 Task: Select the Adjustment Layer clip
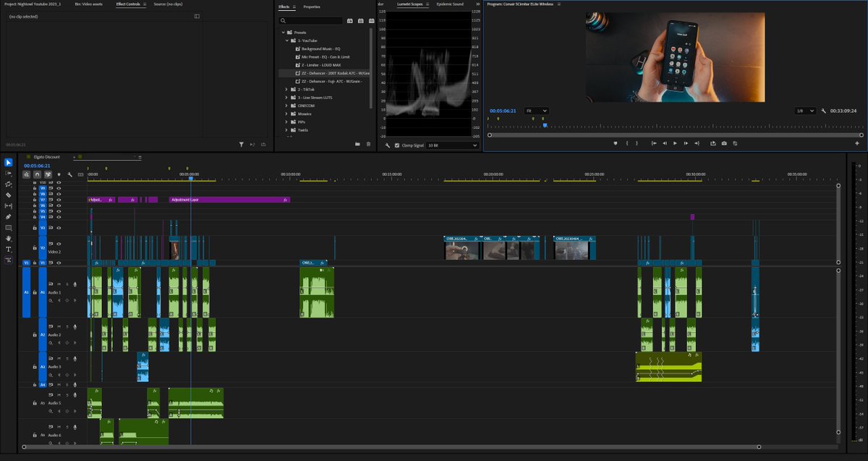(229, 199)
